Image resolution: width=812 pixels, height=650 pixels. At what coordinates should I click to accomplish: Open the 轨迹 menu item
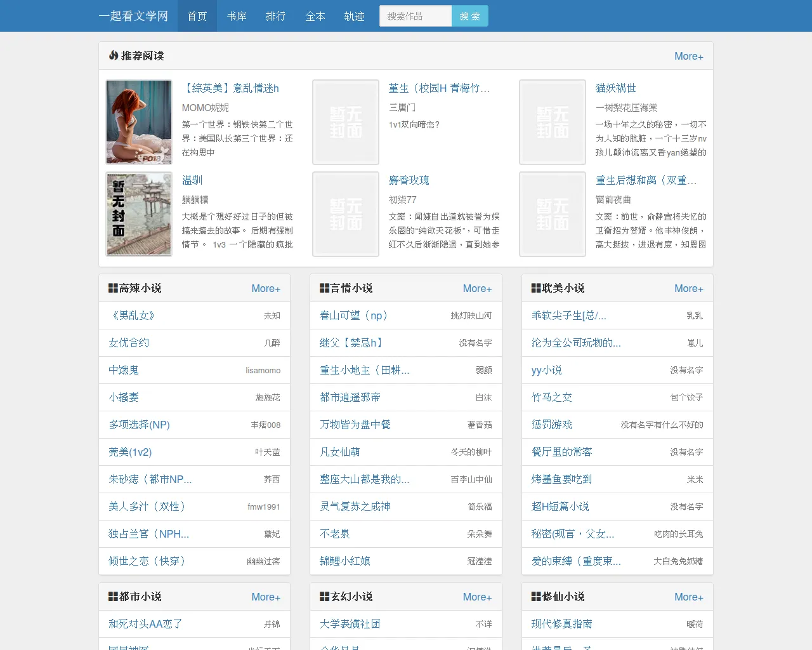point(353,17)
